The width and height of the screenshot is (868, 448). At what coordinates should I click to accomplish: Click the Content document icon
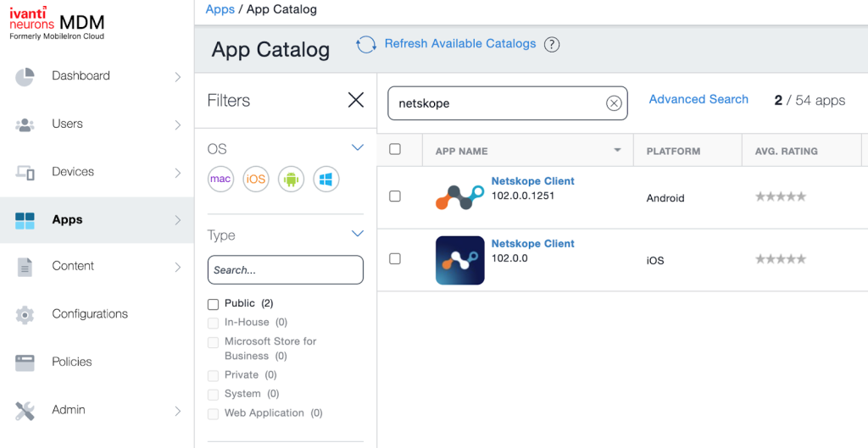25,267
